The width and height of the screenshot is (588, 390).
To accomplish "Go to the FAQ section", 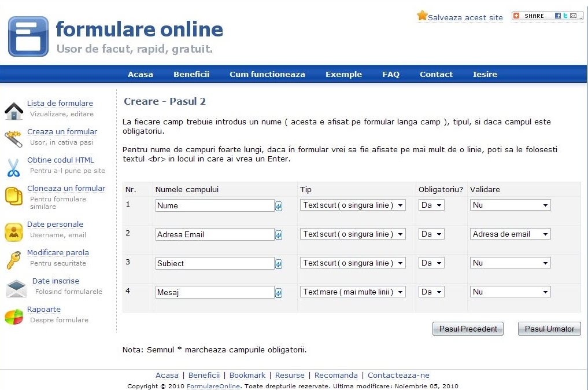I will (x=391, y=74).
